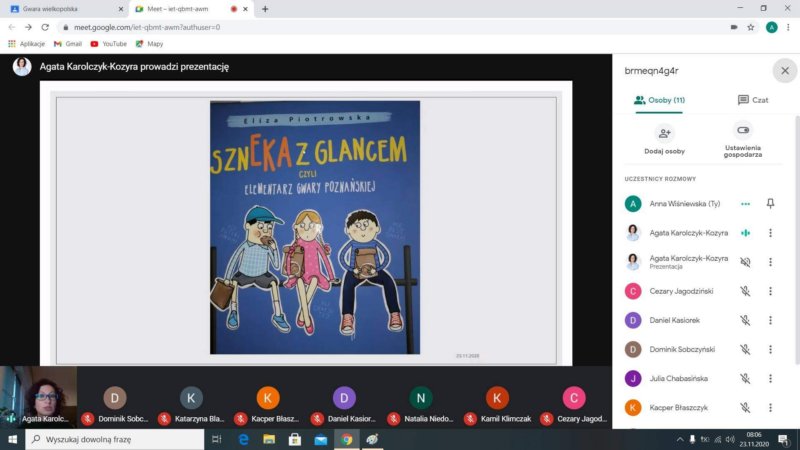The width and height of the screenshot is (800, 450).
Task: Open the Mail app from the taskbar
Action: 320,439
